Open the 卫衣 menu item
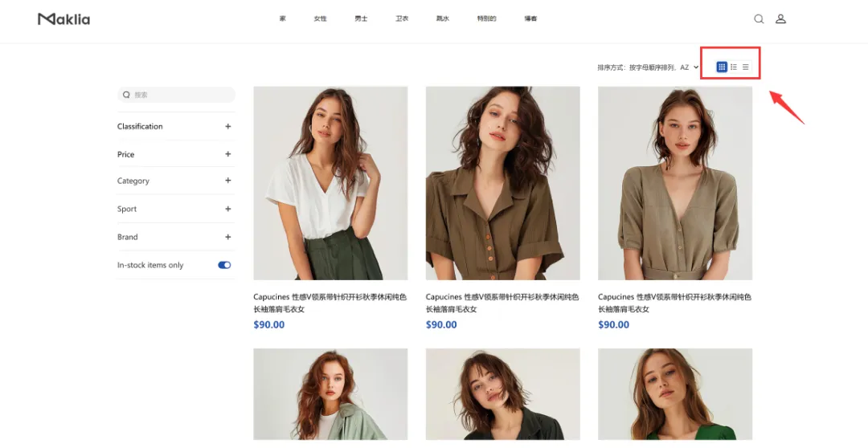The image size is (868, 448). 402,18
